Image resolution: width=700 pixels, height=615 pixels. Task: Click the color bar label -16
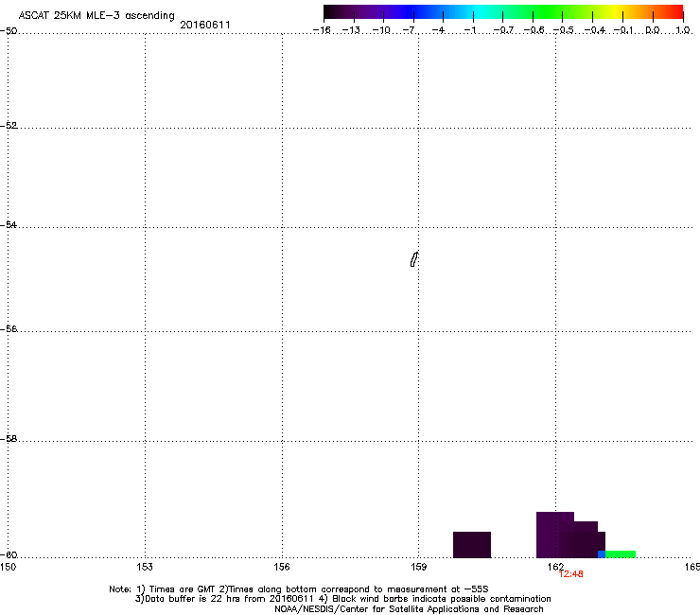point(322,30)
